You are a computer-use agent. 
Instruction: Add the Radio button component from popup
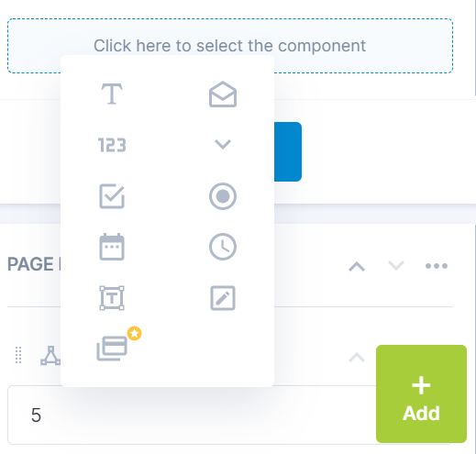223,196
